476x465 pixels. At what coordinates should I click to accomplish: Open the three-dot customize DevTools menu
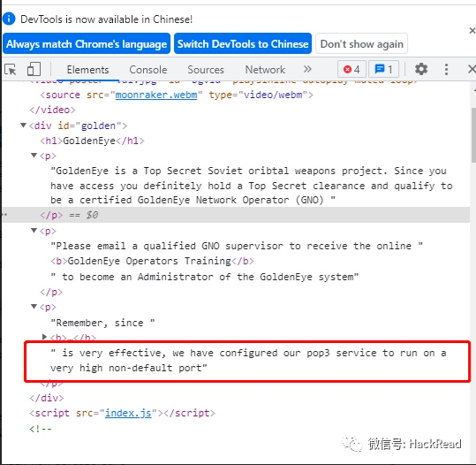446,69
